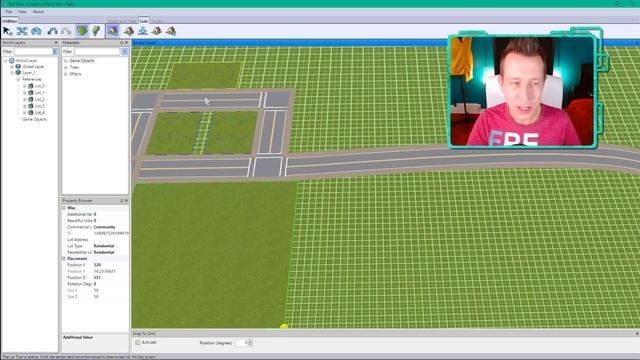
Task: Pin the Metadata panel
Action: pos(122,42)
